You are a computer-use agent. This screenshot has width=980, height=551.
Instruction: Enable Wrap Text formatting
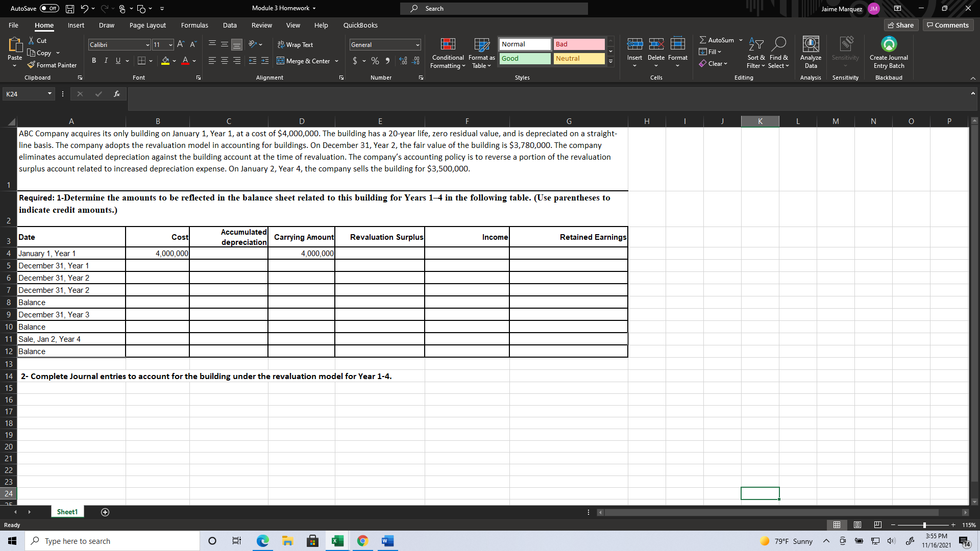pyautogui.click(x=295, y=44)
